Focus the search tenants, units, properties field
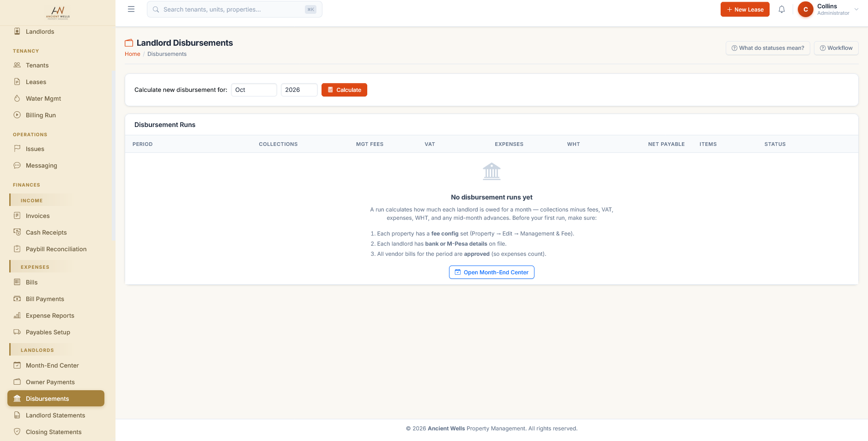 click(x=235, y=9)
